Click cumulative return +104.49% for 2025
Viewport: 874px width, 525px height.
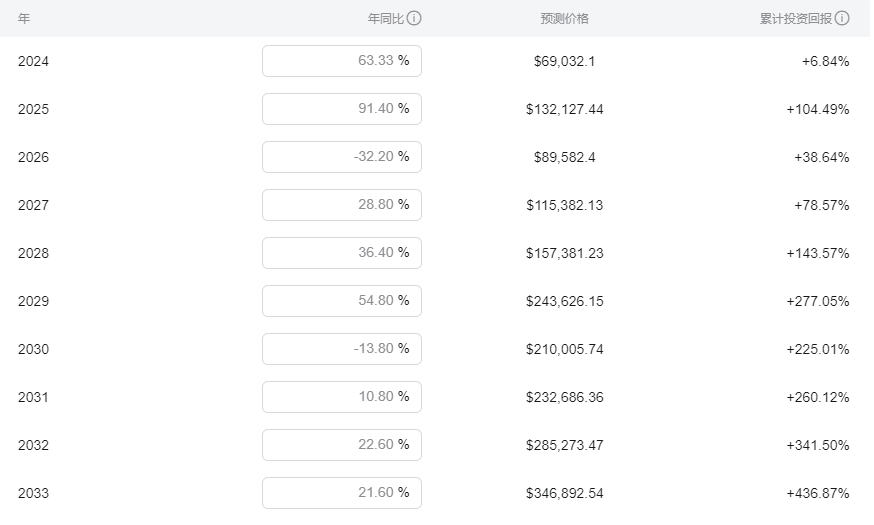pos(818,109)
